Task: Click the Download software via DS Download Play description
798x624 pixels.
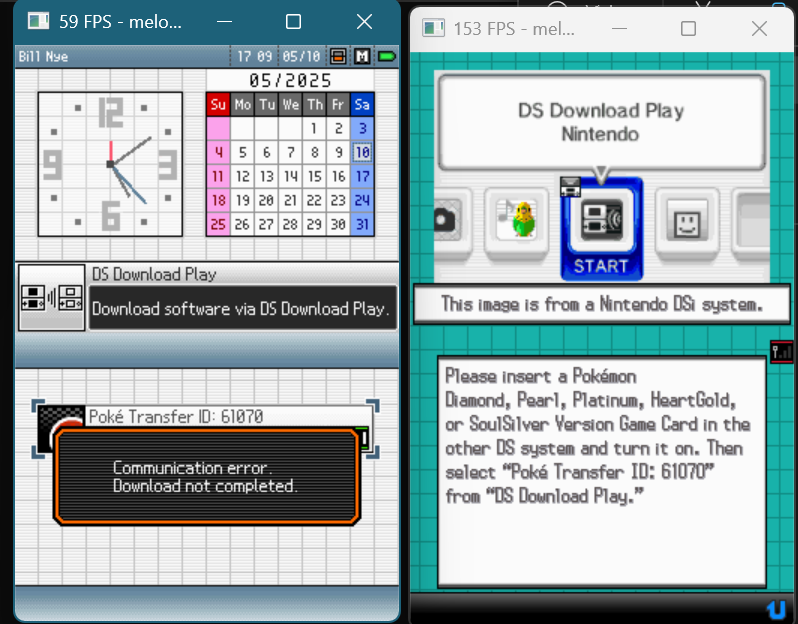Action: click(240, 309)
